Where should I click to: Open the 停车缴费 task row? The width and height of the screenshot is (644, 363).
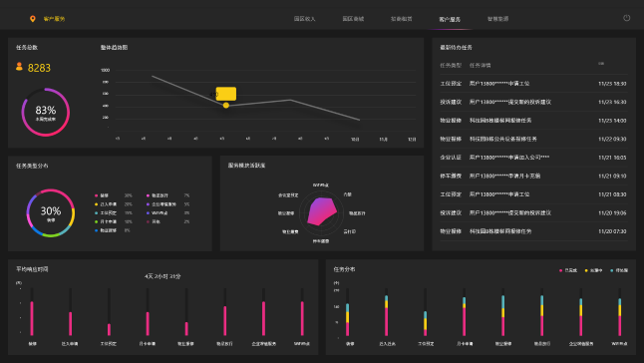point(533,176)
